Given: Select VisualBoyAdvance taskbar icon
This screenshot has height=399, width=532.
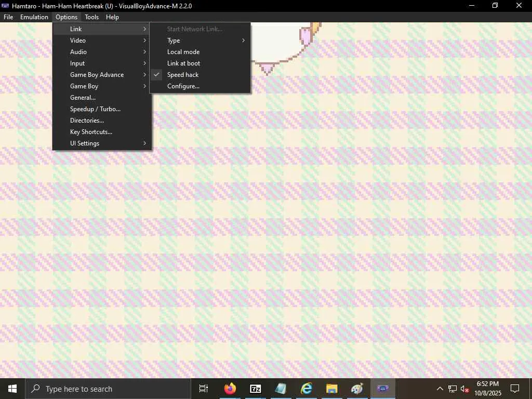Looking at the screenshot, I should point(383,389).
